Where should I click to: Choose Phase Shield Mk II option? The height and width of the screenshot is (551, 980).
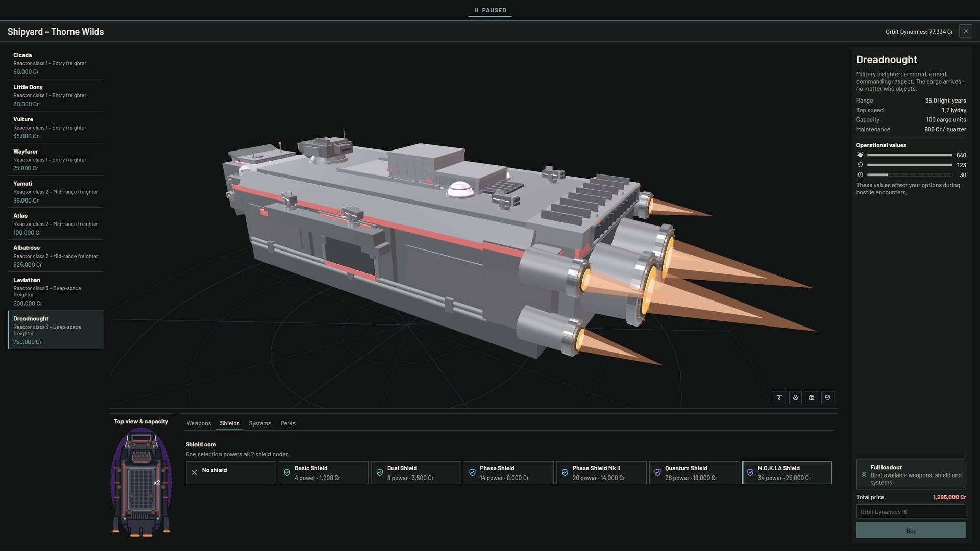[601, 472]
